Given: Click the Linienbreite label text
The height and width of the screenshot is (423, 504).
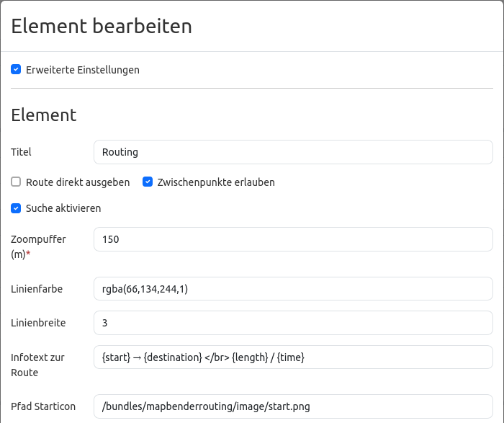Looking at the screenshot, I should 38,323.
